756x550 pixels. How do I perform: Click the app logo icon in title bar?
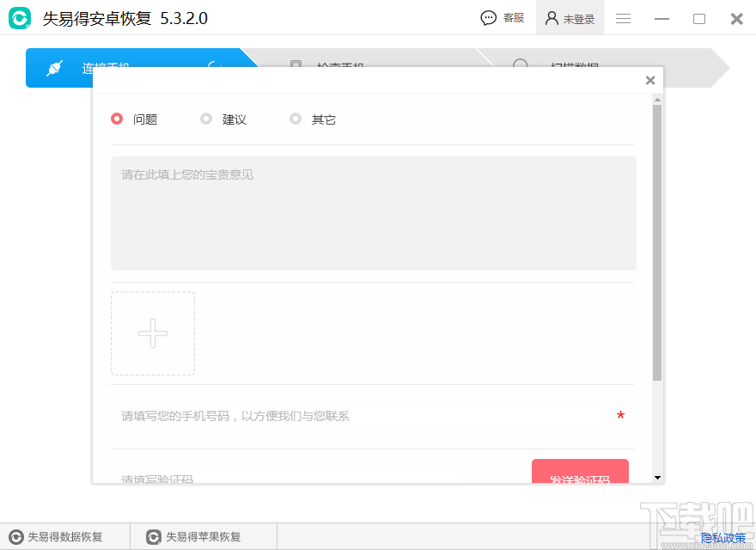(x=20, y=18)
